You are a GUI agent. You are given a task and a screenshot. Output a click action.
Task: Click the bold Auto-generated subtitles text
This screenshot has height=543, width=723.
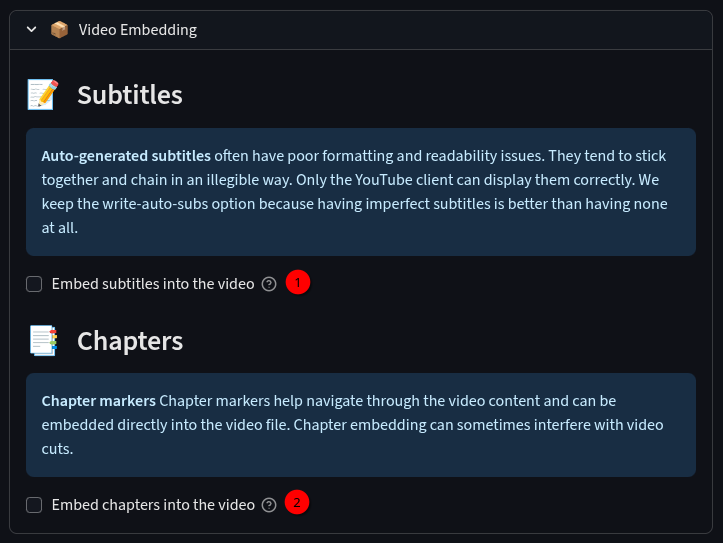coord(126,156)
